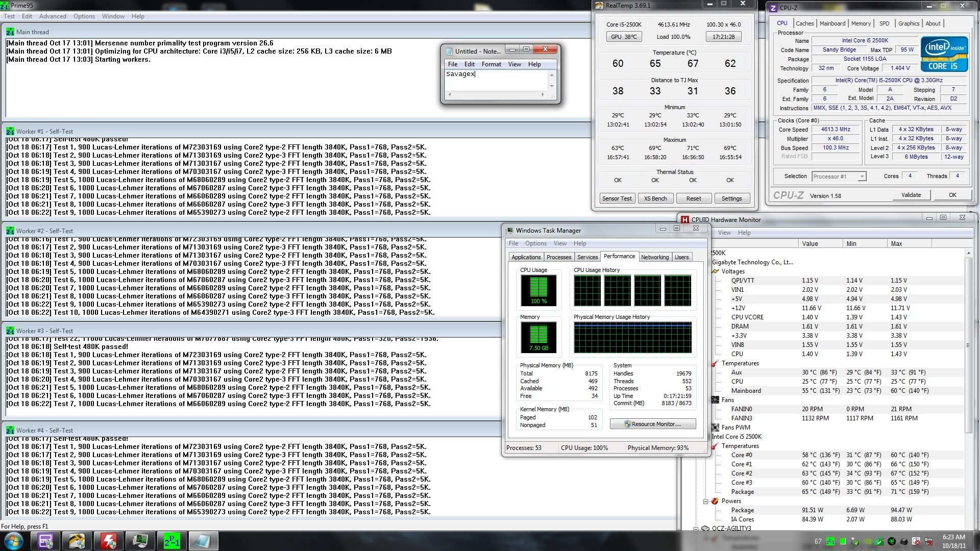Click Hardware Monitor's scrollbar up arrow
Screen dimensions: 980x551
[x=968, y=253]
